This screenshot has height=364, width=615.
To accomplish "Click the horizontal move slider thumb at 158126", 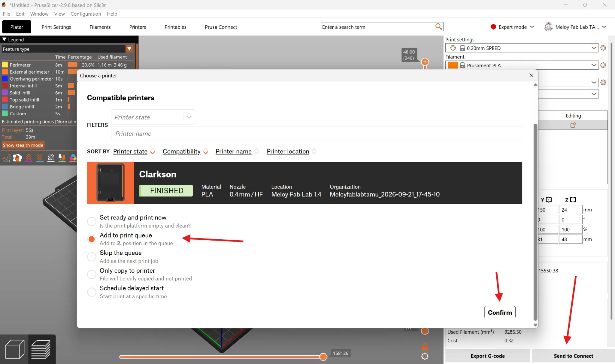I will pyautogui.click(x=323, y=356).
